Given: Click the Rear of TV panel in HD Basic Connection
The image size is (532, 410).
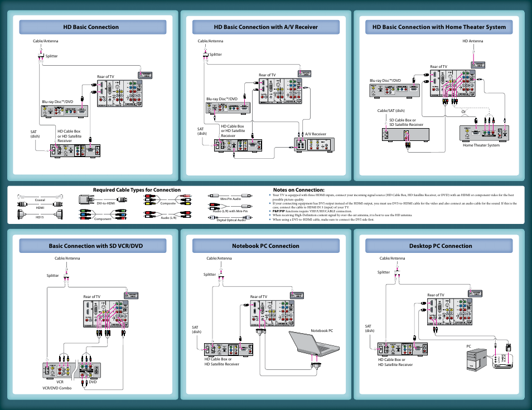Looking at the screenshot, I should [x=119, y=94].
